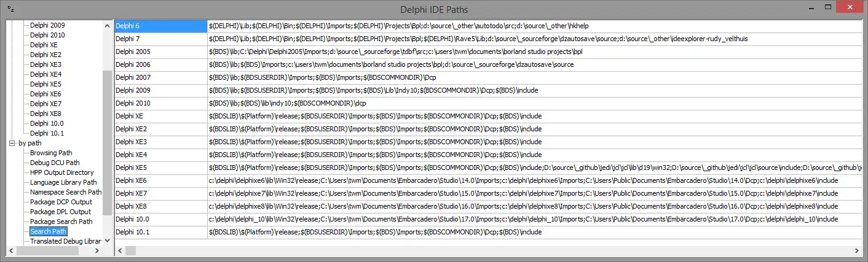Click the Delphi 2006 search path cell
Image resolution: width=868 pixels, height=262 pixels.
point(535,65)
